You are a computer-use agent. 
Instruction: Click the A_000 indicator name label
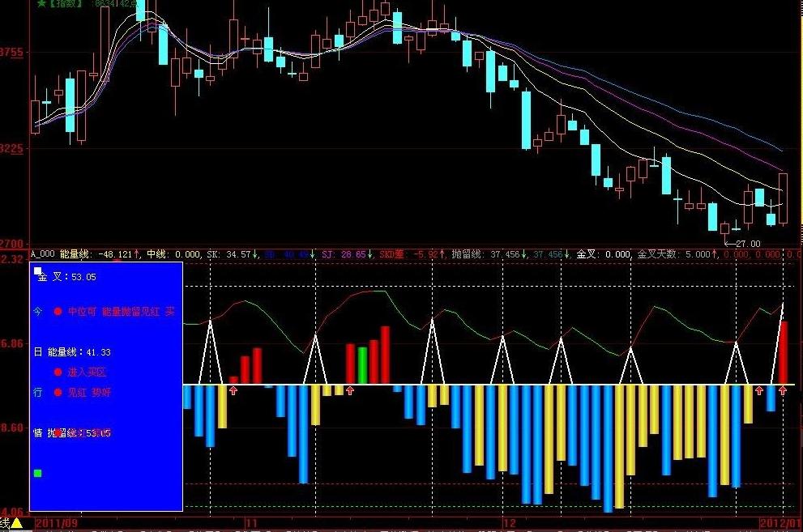coord(43,254)
